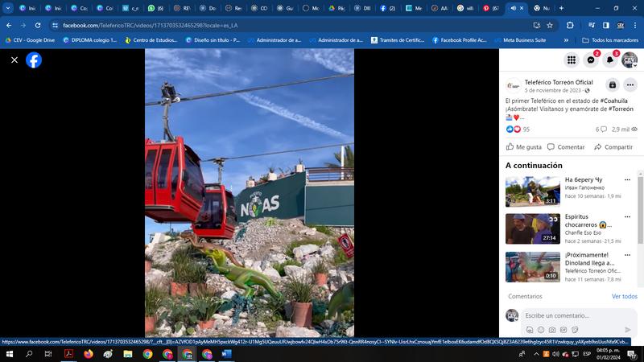Open Messenger chats icon
This screenshot has height=362, width=644.
point(591,60)
